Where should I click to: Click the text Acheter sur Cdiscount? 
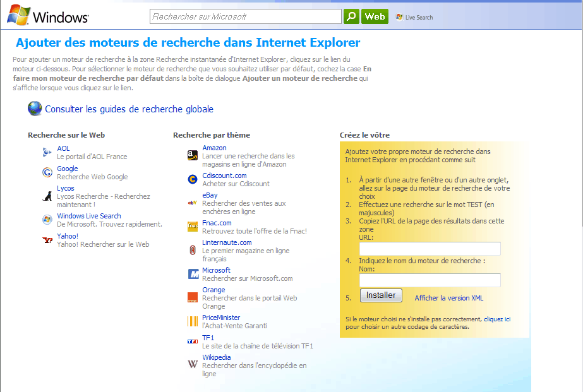click(236, 184)
